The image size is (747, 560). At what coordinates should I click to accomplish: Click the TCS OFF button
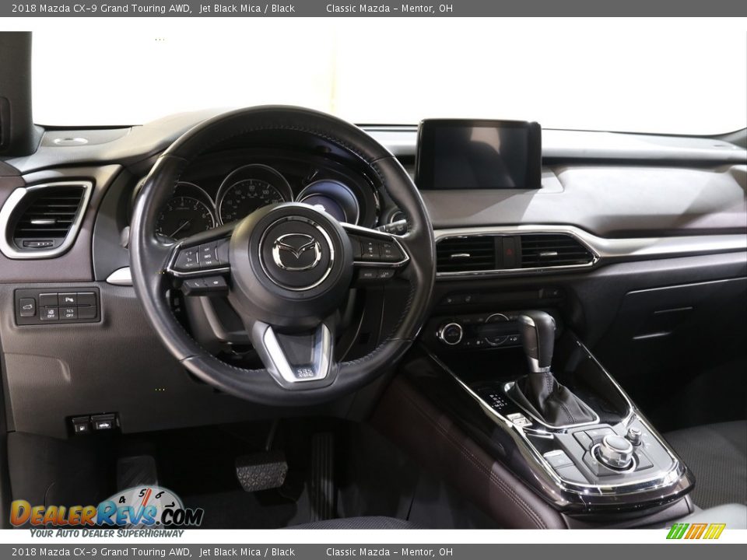tap(69, 313)
